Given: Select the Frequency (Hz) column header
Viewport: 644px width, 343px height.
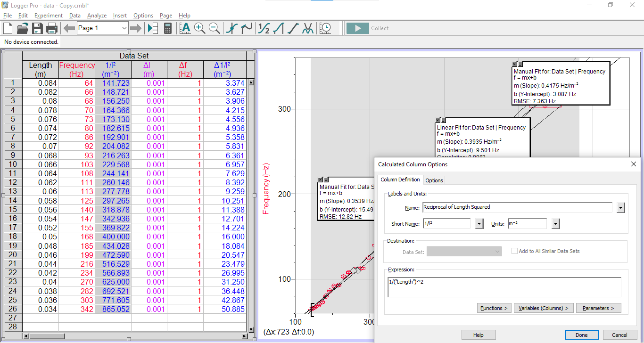Looking at the screenshot, I should click(x=77, y=70).
